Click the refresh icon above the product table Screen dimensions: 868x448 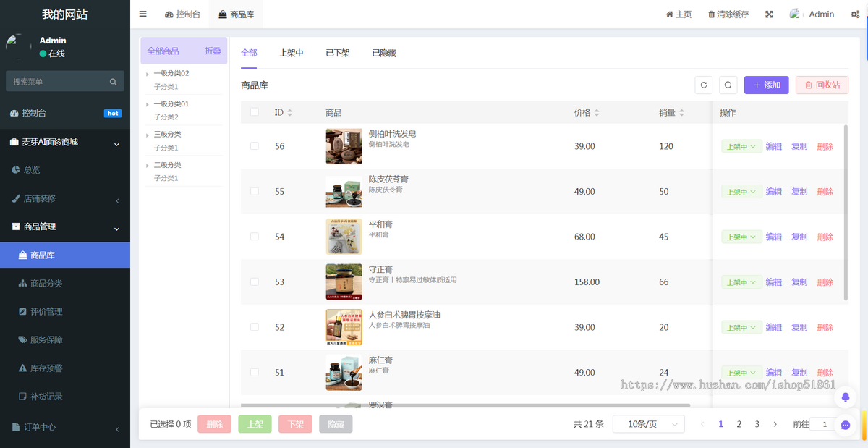coord(703,85)
